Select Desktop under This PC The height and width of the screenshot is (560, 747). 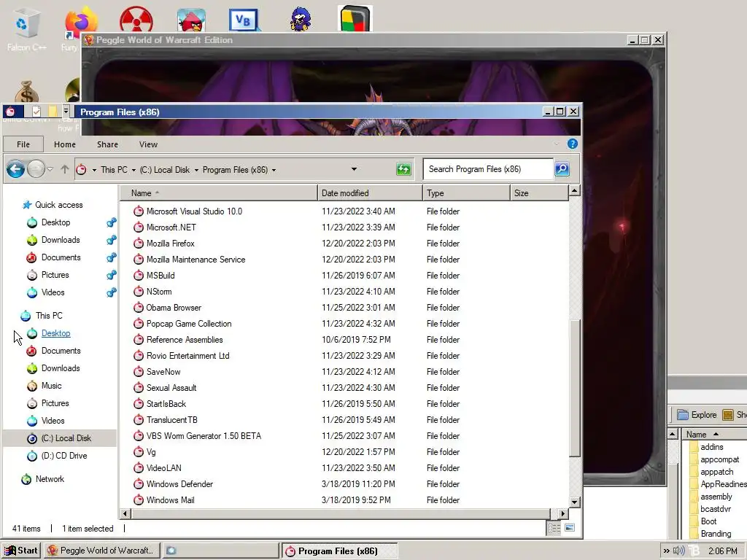click(x=55, y=333)
